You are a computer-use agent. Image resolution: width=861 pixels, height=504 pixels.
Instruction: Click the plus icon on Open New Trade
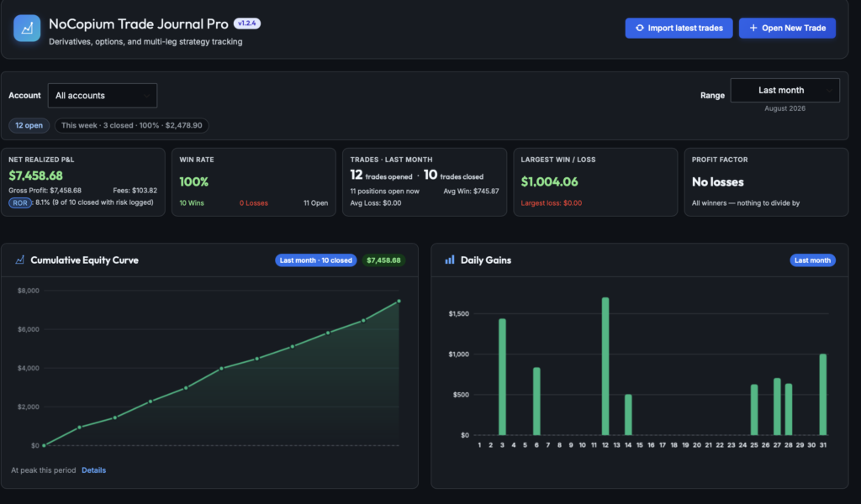click(753, 28)
